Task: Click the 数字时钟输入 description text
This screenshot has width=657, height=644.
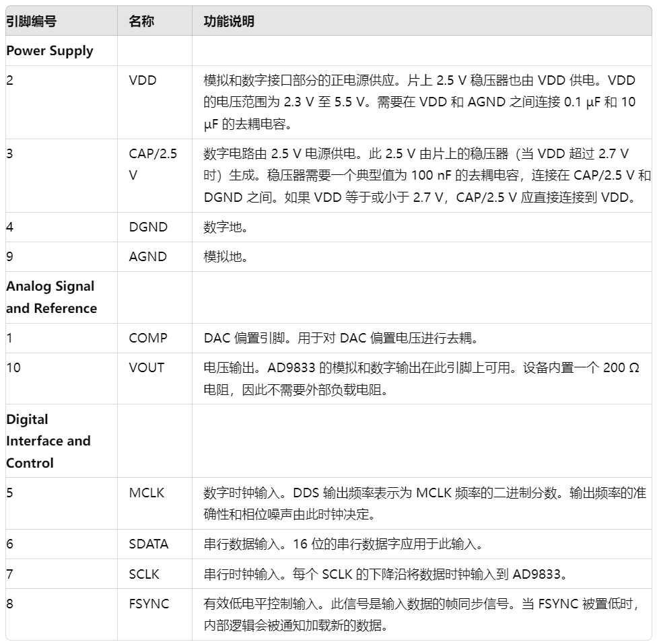Action: tap(425, 503)
